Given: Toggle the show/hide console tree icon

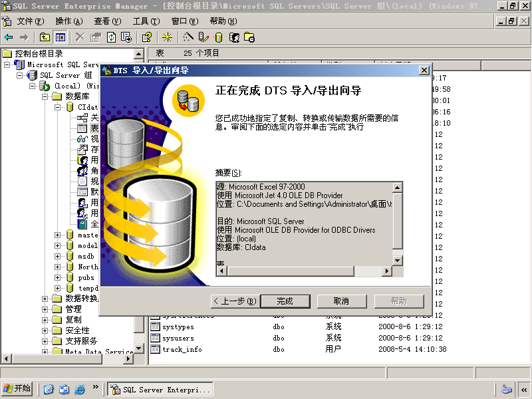Looking at the screenshot, I should (61, 37).
